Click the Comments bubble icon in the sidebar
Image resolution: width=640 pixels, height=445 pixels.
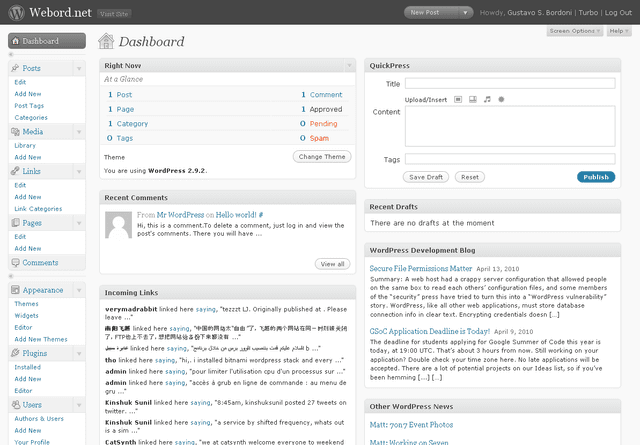pyautogui.click(x=17, y=262)
